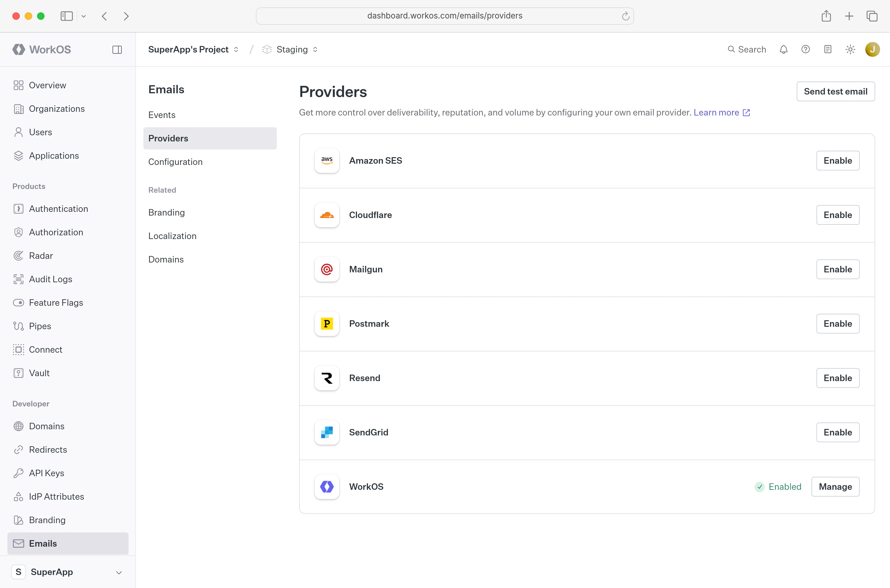Click the WorkOS provider logo
890x588 pixels.
(327, 487)
